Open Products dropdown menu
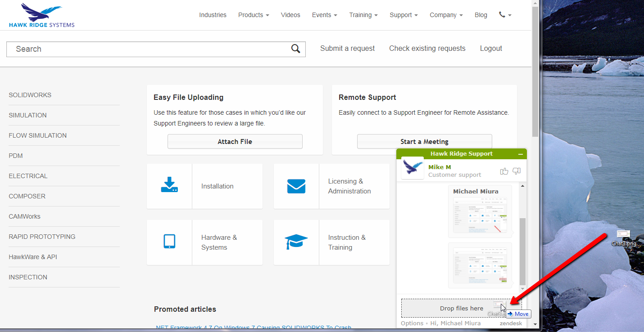This screenshot has width=644, height=332. click(254, 15)
